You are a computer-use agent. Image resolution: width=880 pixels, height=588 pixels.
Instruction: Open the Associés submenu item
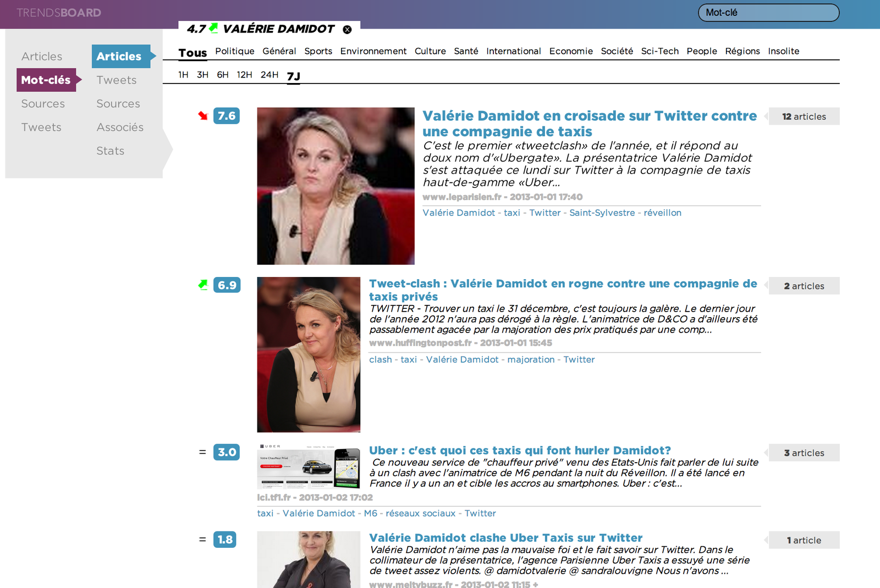click(x=120, y=127)
